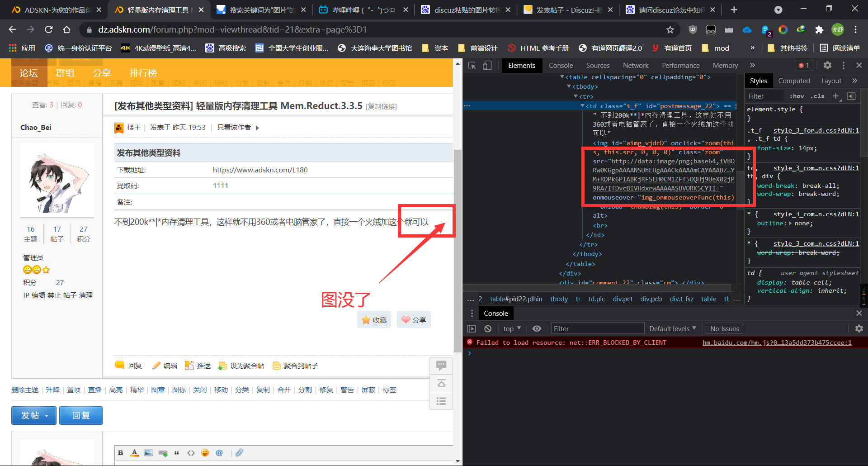Collapse the table element node
The width and height of the screenshot is (868, 466).
coord(562,77)
